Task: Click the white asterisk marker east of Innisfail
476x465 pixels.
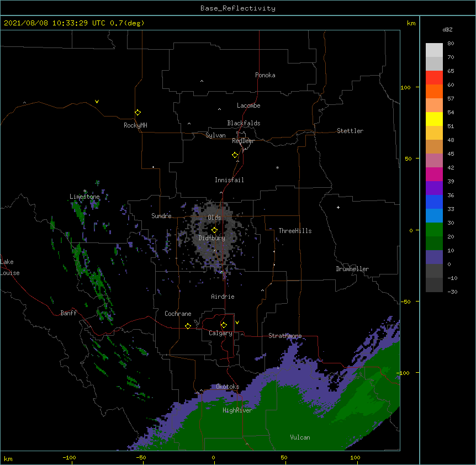Action: (277, 167)
